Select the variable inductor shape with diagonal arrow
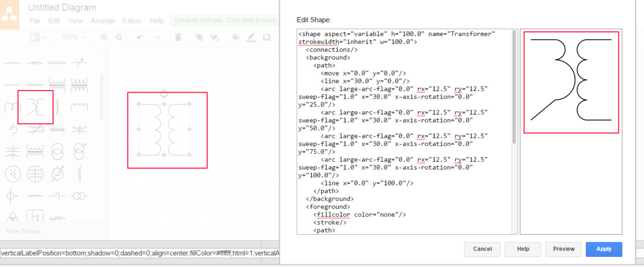Viewport: 644px width, 267px height. pyautogui.click(x=79, y=63)
